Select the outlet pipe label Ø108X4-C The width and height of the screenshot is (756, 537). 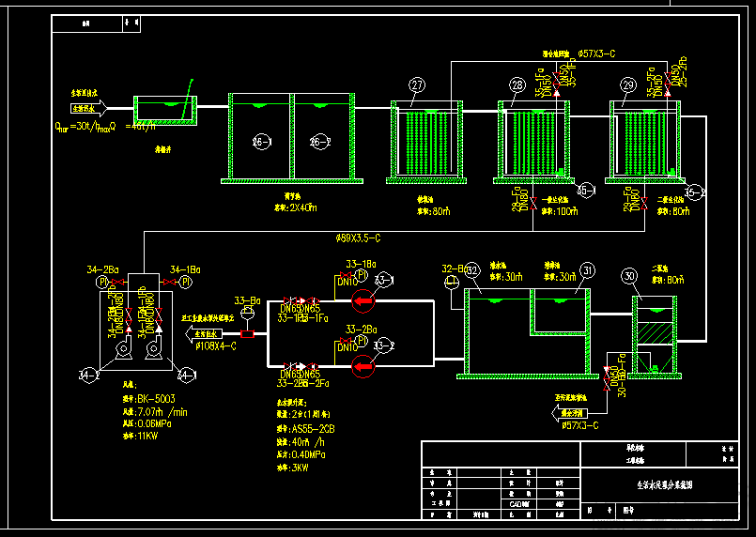216,346
